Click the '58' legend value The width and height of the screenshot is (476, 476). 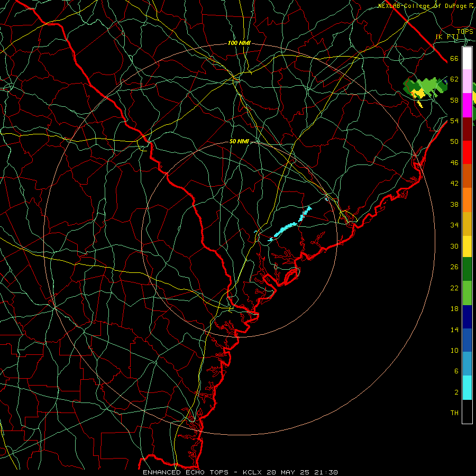(x=454, y=100)
